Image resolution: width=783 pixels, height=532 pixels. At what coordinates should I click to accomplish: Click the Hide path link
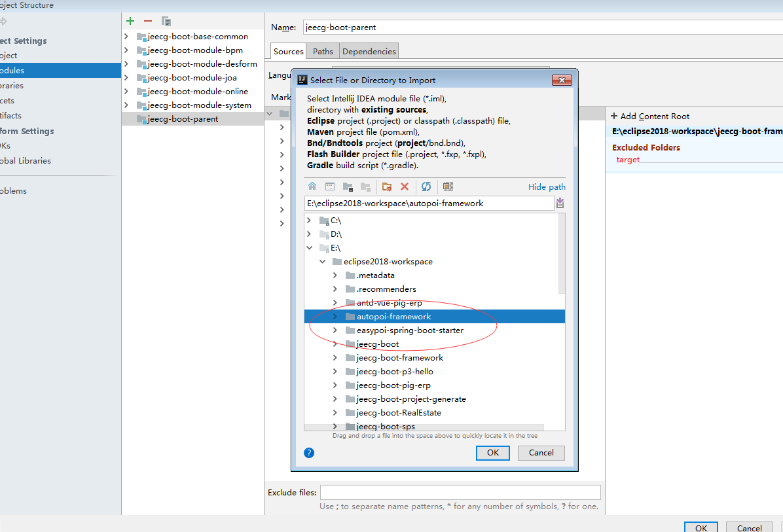(x=547, y=186)
